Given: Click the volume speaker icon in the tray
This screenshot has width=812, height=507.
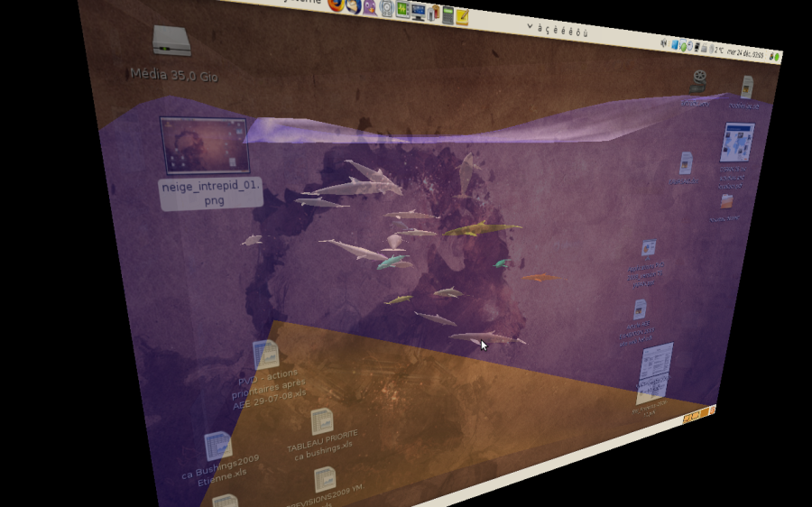Looking at the screenshot, I should point(664,43).
